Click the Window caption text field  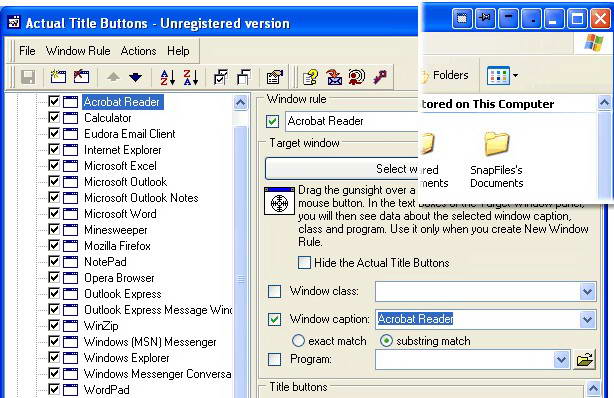(478, 319)
